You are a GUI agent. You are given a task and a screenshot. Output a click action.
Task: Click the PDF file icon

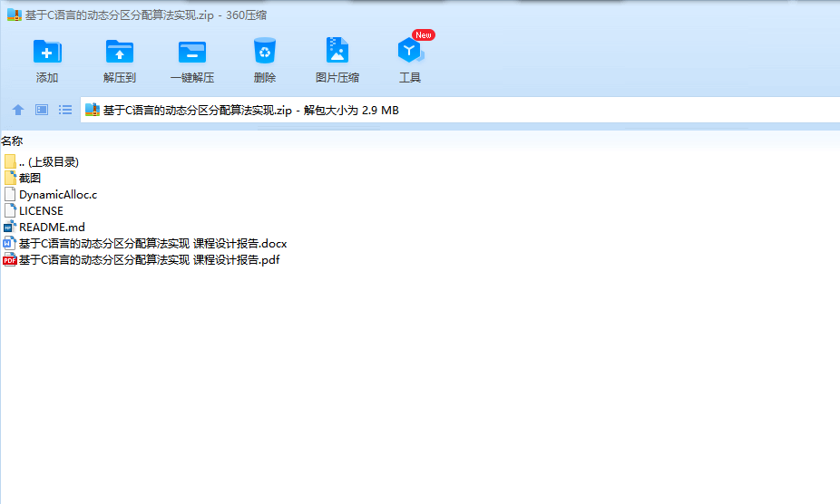pyautogui.click(x=10, y=260)
